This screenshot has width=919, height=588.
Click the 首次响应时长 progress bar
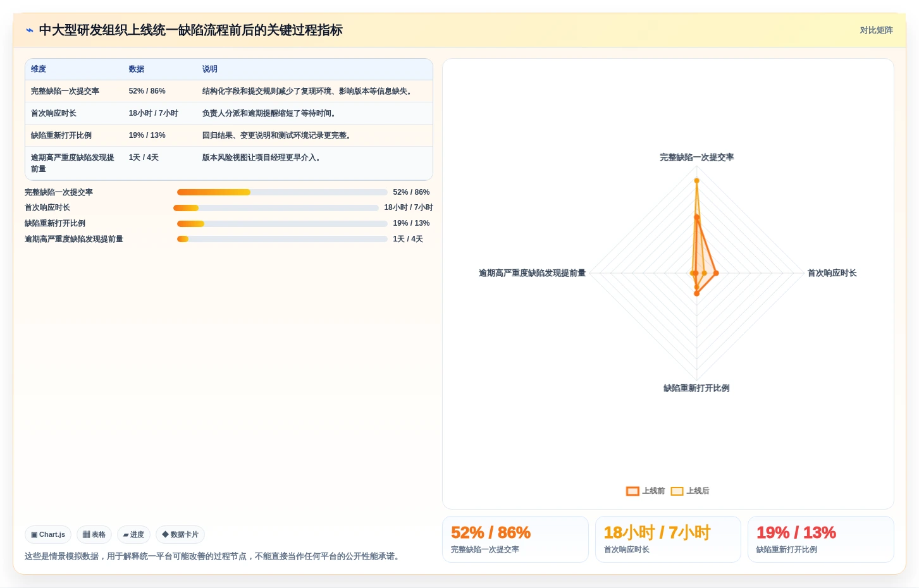[x=276, y=208]
